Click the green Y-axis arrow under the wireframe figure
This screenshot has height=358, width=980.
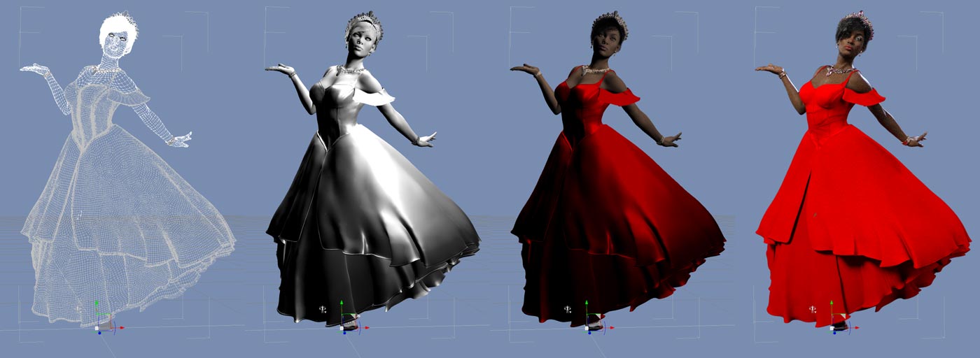(x=96, y=303)
